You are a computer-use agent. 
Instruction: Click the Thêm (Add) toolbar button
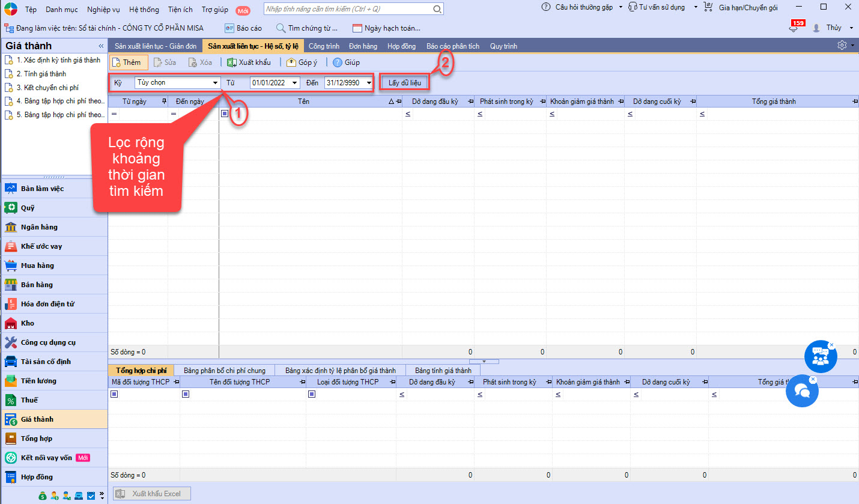click(x=129, y=62)
